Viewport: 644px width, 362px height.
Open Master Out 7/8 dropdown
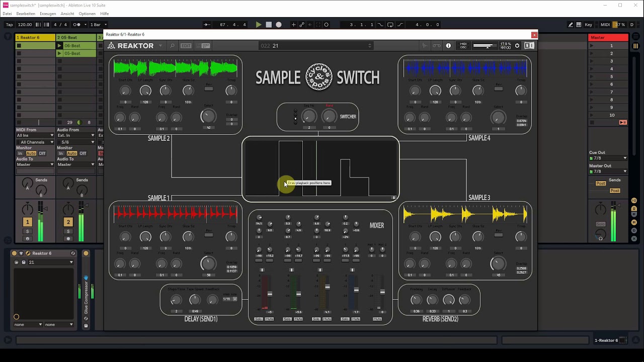[608, 171]
